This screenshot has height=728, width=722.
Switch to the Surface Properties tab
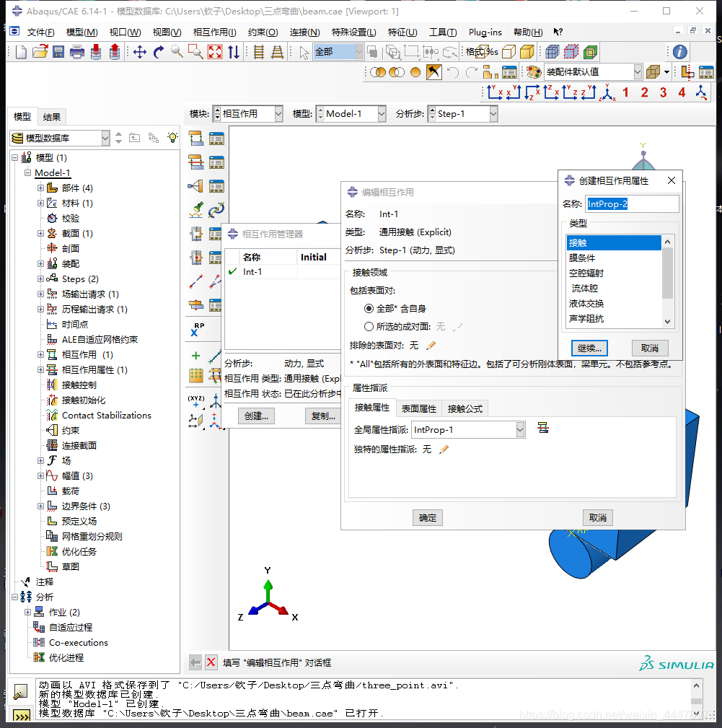click(x=418, y=408)
